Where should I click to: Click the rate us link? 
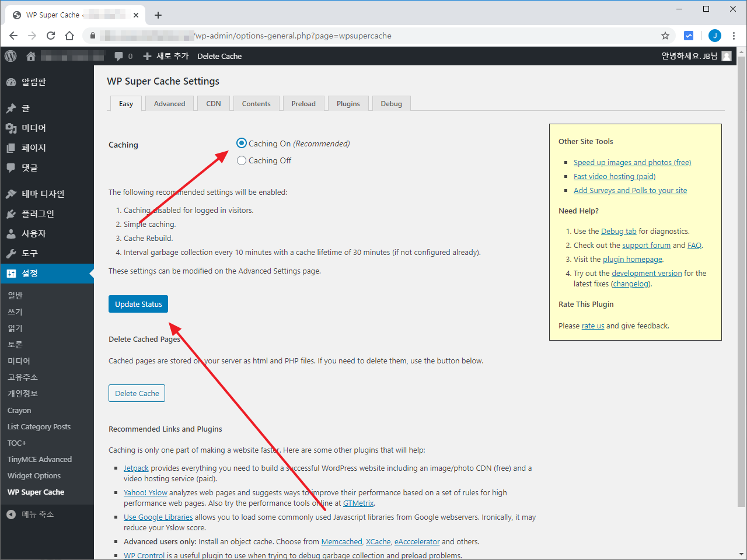[593, 325]
